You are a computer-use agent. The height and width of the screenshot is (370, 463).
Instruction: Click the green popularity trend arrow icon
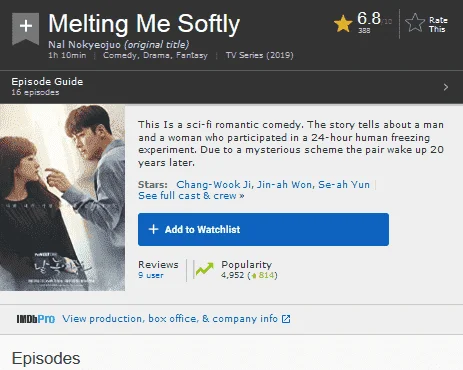point(204,269)
